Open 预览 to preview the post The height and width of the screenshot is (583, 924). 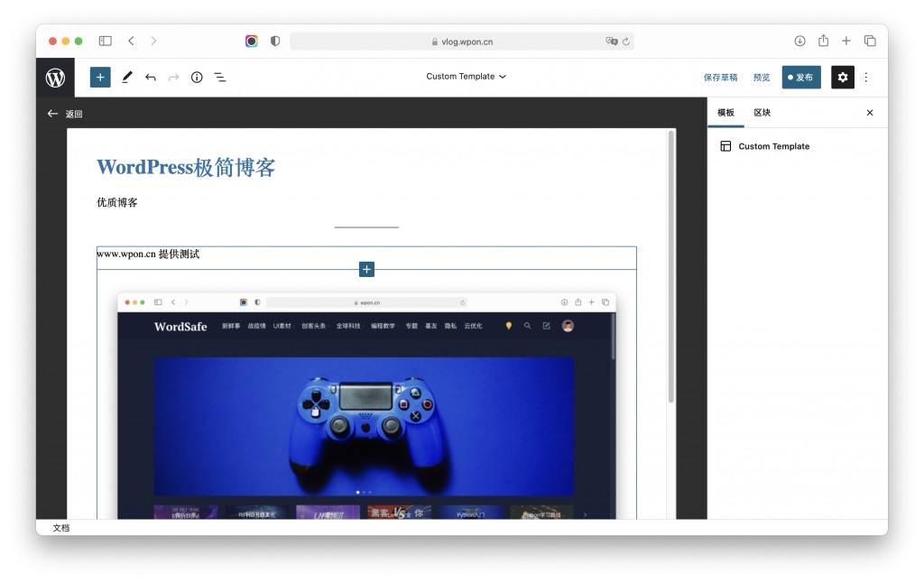click(x=762, y=77)
